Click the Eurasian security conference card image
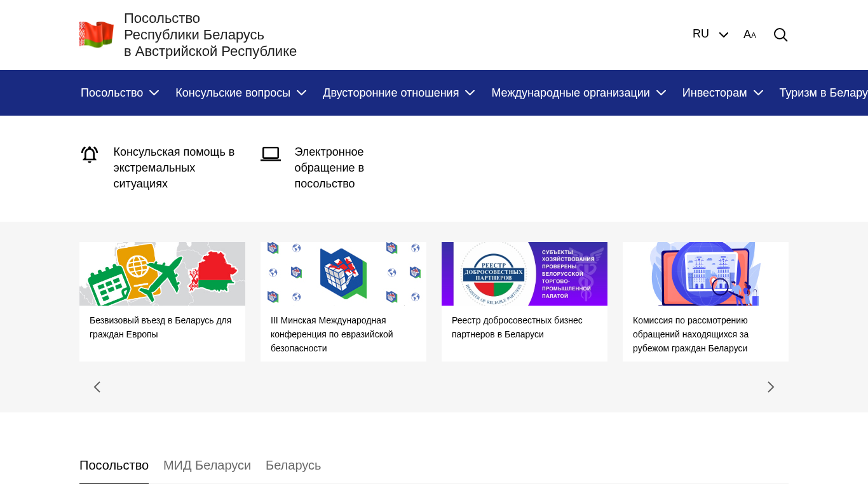Image resolution: width=868 pixels, height=488 pixels. pos(343,274)
